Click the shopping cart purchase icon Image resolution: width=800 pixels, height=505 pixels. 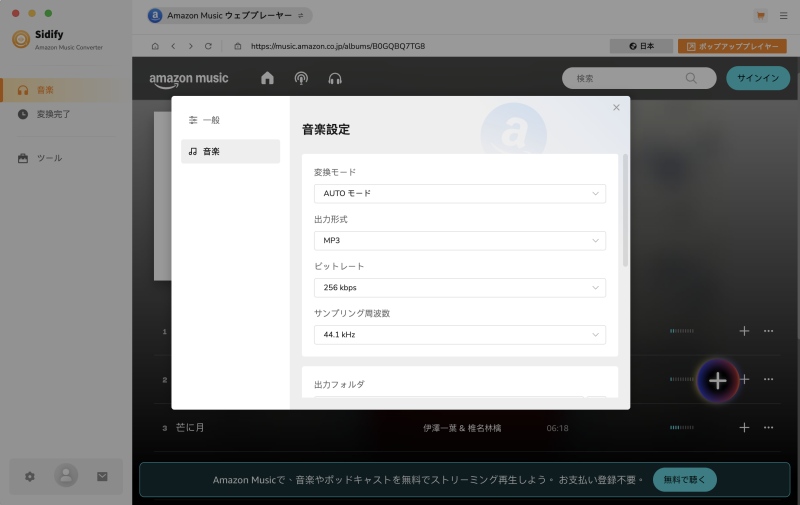pos(760,16)
